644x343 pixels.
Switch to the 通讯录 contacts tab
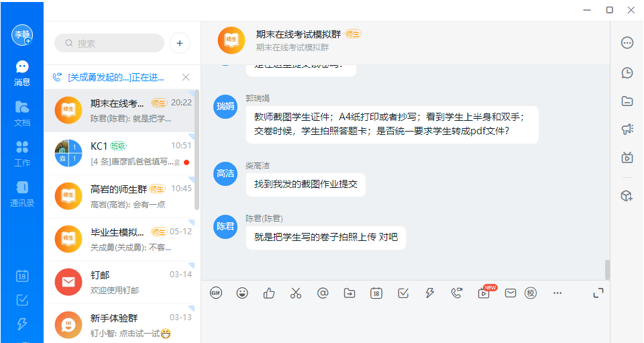point(22,193)
